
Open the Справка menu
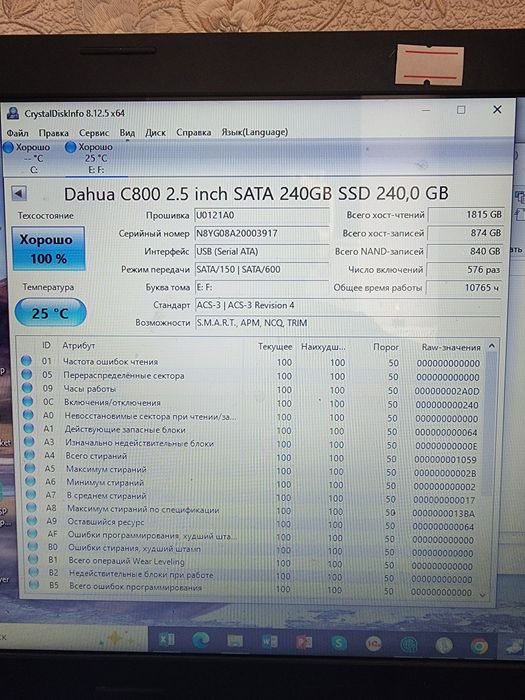click(x=194, y=132)
